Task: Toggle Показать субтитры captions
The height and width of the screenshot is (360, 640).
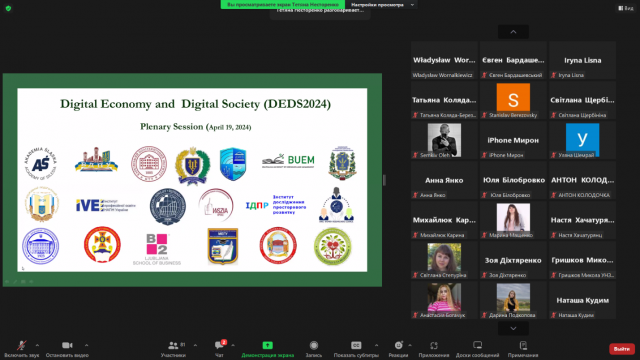Action: click(x=356, y=346)
